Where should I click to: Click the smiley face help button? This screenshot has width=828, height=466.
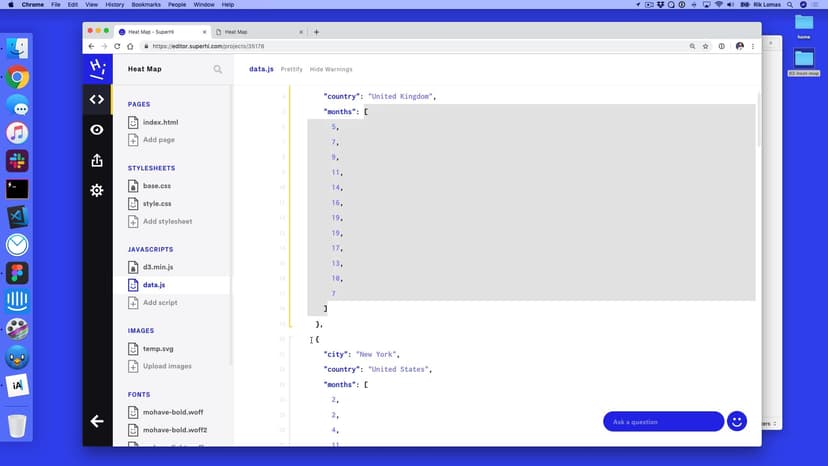point(737,421)
